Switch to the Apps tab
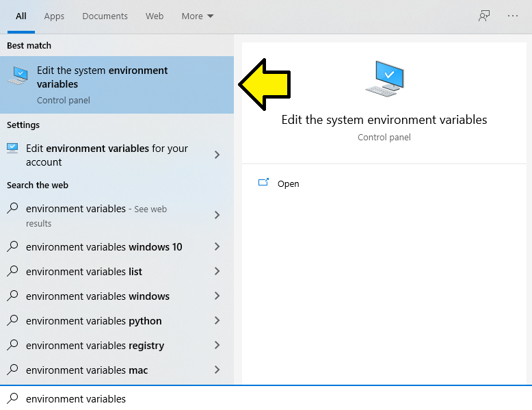 [54, 16]
